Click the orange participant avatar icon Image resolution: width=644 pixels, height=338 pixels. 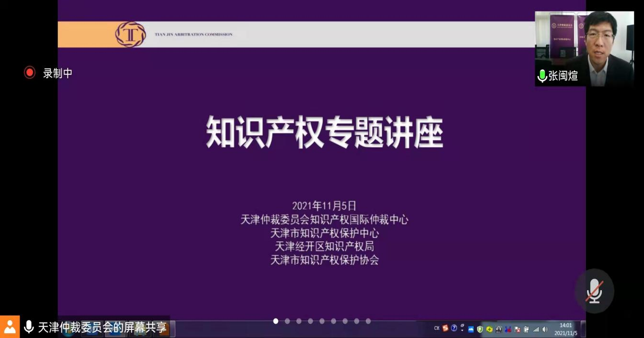coord(10,327)
